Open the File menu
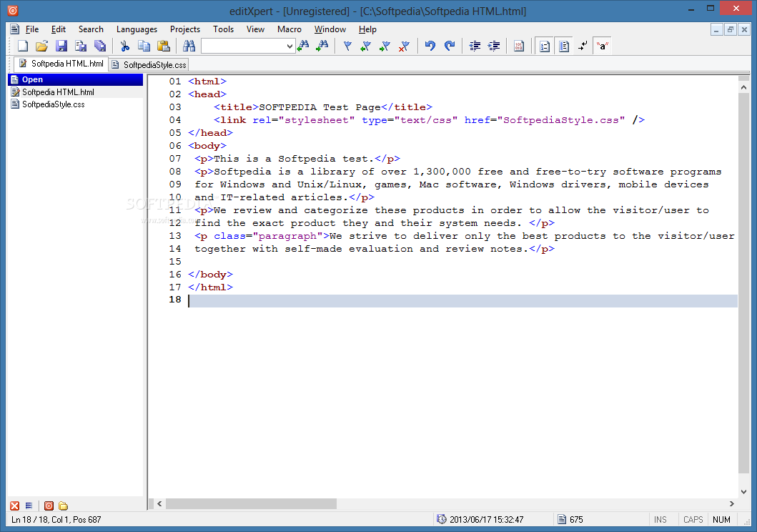This screenshot has width=757, height=532. click(32, 29)
